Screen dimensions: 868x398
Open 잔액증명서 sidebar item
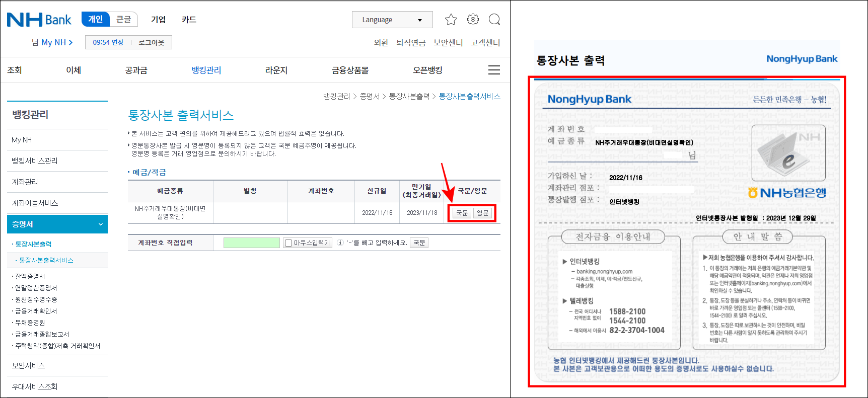(x=30, y=276)
